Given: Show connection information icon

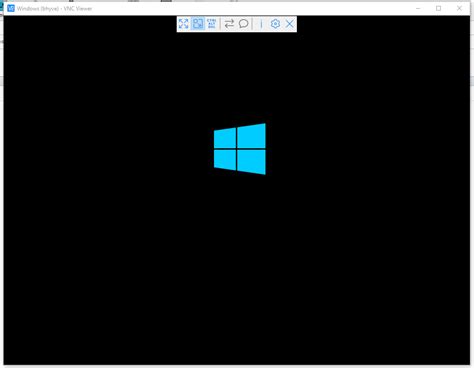Looking at the screenshot, I should pos(261,24).
